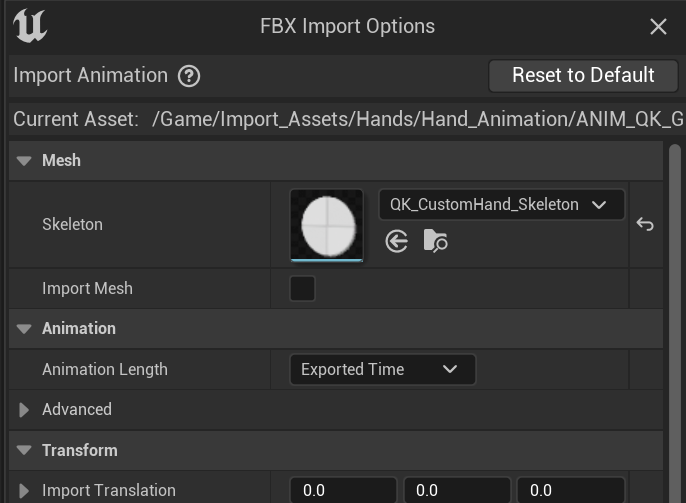The height and width of the screenshot is (503, 686).
Task: Click the Reset to Default button
Action: click(583, 75)
